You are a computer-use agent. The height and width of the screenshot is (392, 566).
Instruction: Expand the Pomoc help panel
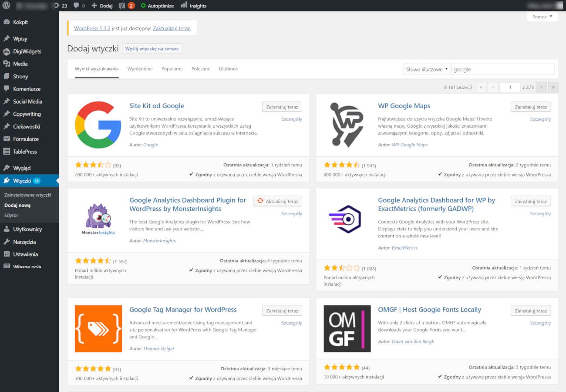542,17
